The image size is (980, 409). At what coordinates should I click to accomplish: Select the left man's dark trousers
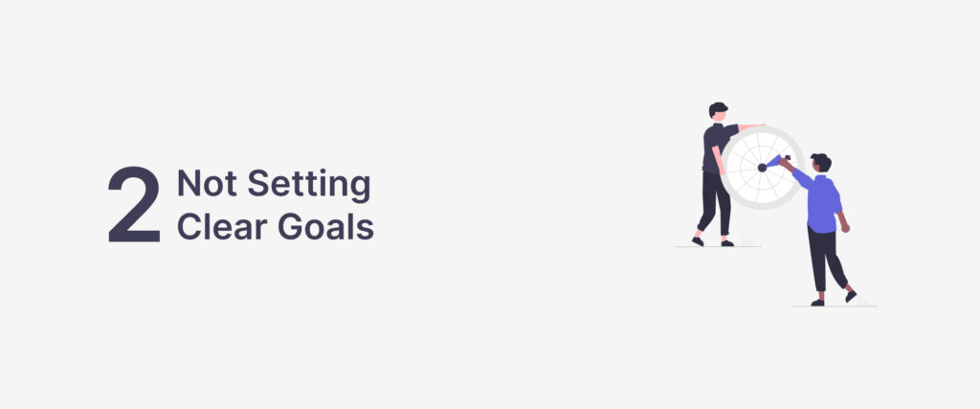[x=712, y=203]
